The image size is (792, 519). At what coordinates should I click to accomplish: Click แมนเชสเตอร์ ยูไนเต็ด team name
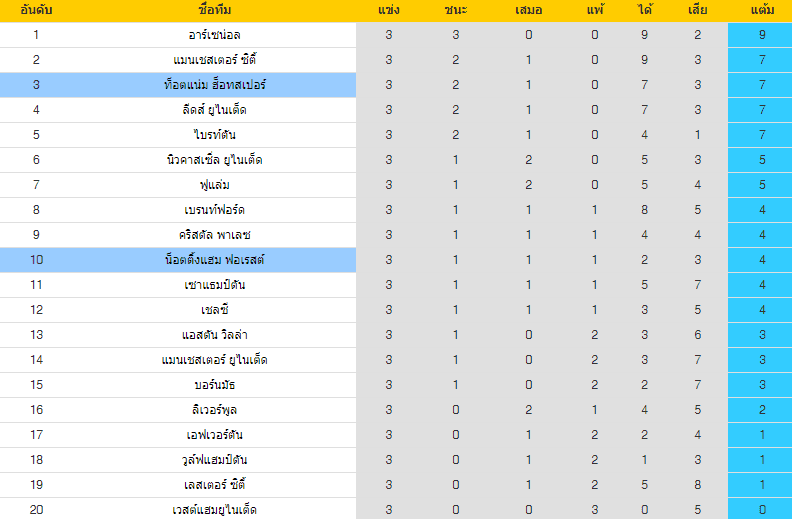(x=215, y=360)
